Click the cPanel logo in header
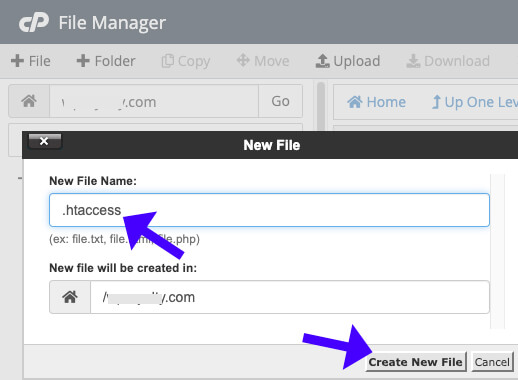Screen dimensions: 518x380 [34, 23]
